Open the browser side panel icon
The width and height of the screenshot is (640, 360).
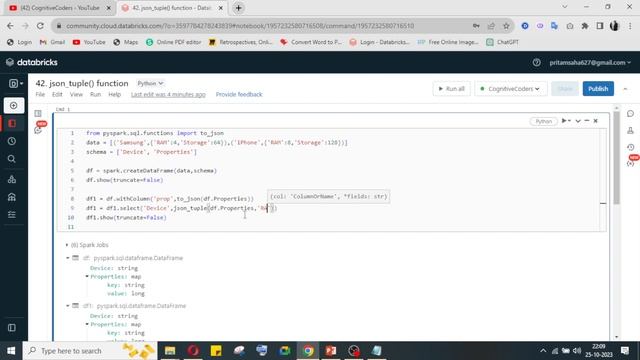pyautogui.click(x=600, y=26)
